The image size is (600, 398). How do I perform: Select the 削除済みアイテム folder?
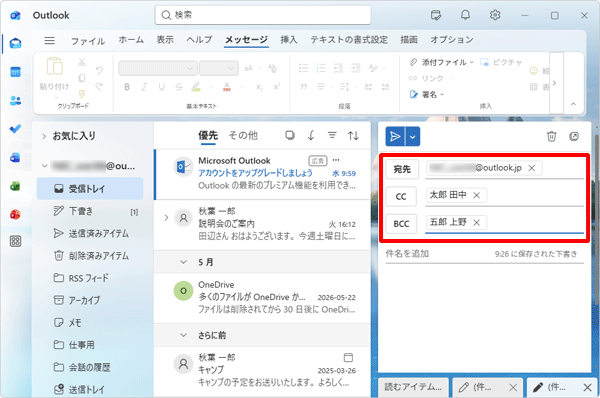tap(90, 256)
